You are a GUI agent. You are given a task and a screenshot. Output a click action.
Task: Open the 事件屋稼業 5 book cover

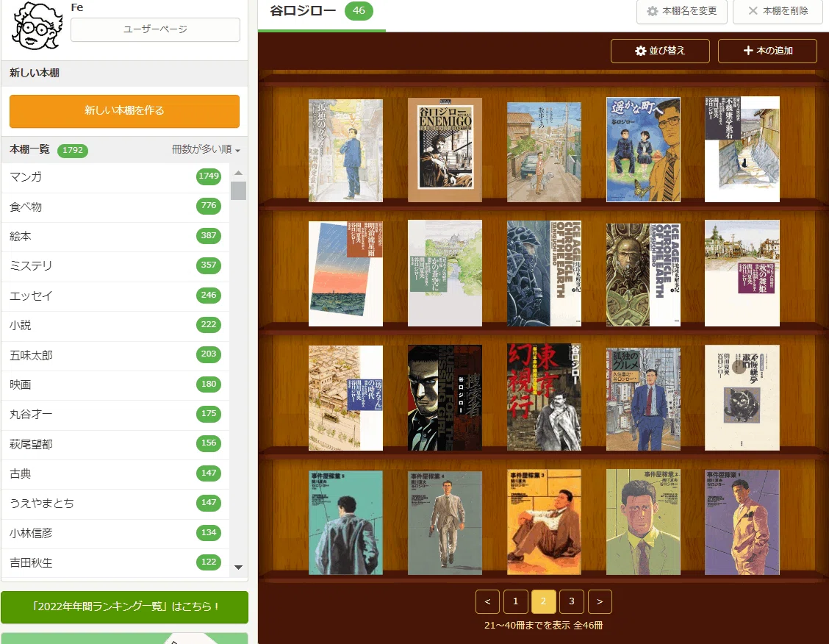[345, 523]
